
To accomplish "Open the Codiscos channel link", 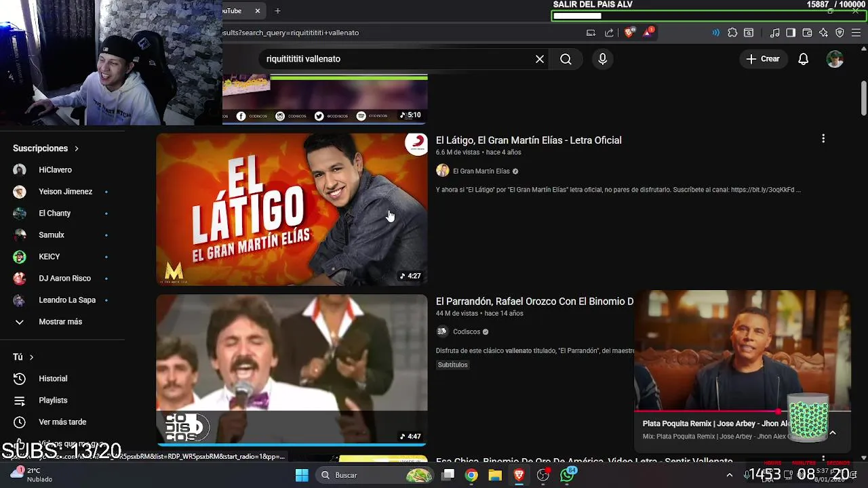I will [467, 332].
